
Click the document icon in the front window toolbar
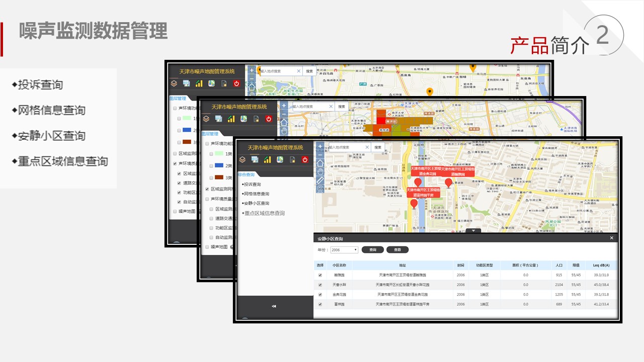point(292,160)
